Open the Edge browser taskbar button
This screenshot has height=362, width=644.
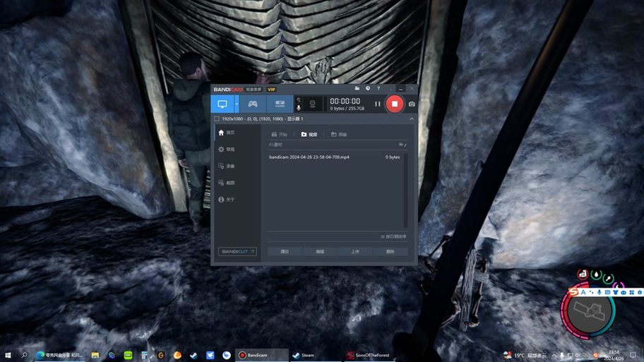tap(59, 355)
